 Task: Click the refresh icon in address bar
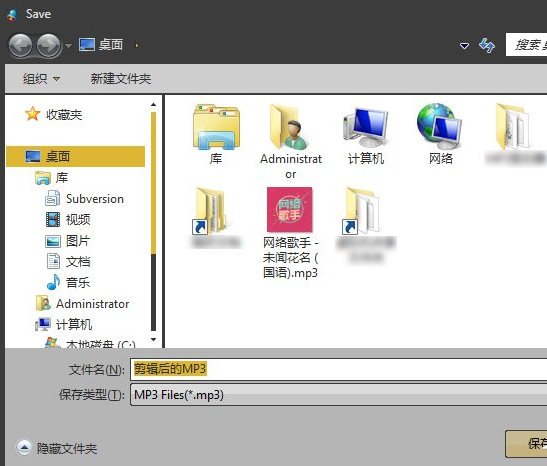(487, 45)
